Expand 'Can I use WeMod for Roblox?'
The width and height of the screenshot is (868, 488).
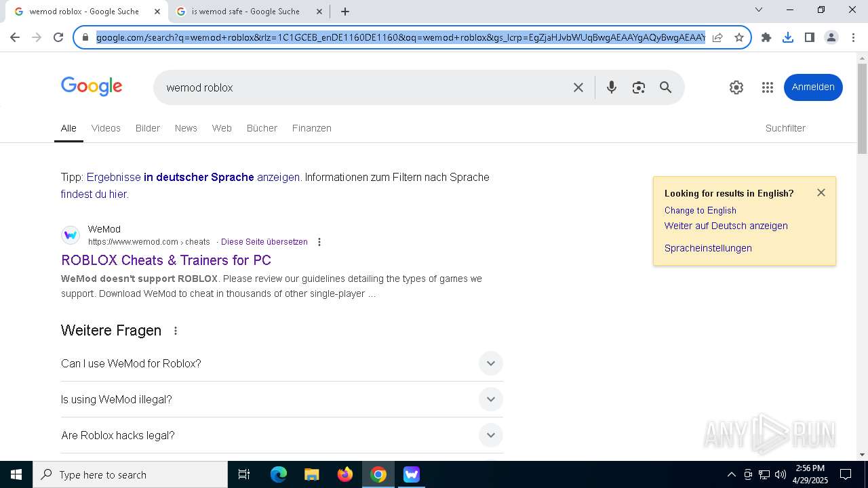pos(282,363)
